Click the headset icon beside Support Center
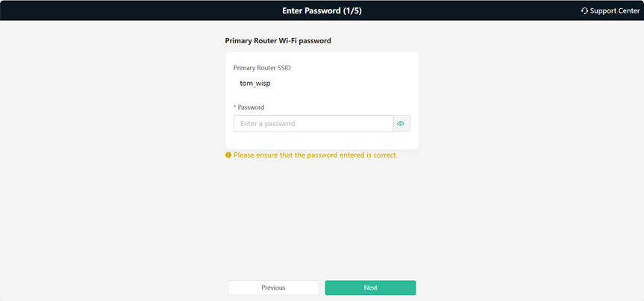Viewport: 644px width, 301px height. coord(585,11)
